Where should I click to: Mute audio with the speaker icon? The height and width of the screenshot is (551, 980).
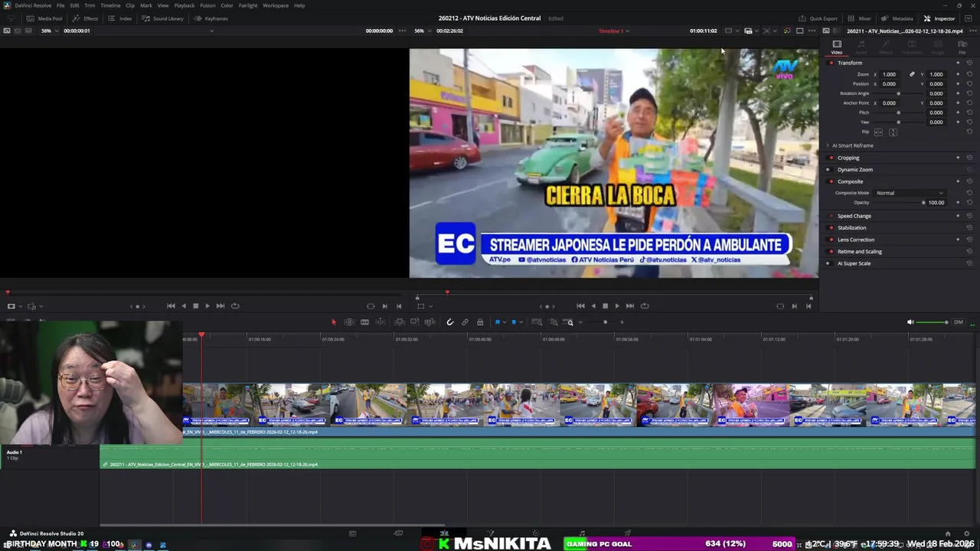[910, 322]
